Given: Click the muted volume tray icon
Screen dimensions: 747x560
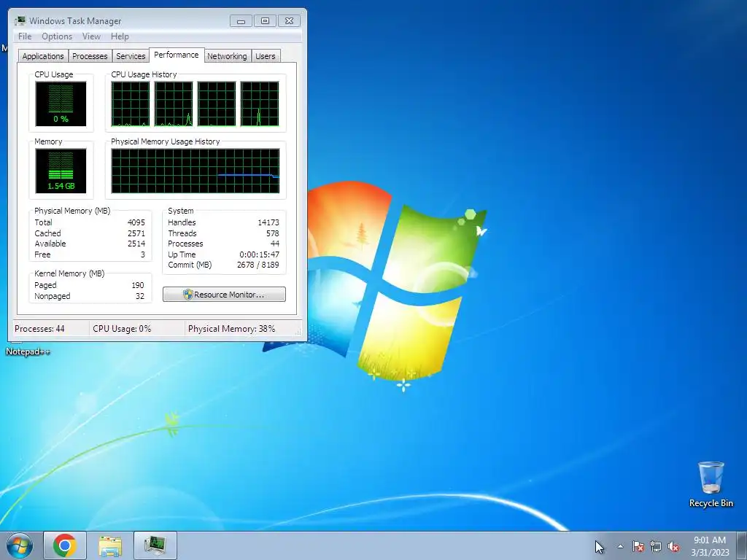Looking at the screenshot, I should click(x=673, y=547).
